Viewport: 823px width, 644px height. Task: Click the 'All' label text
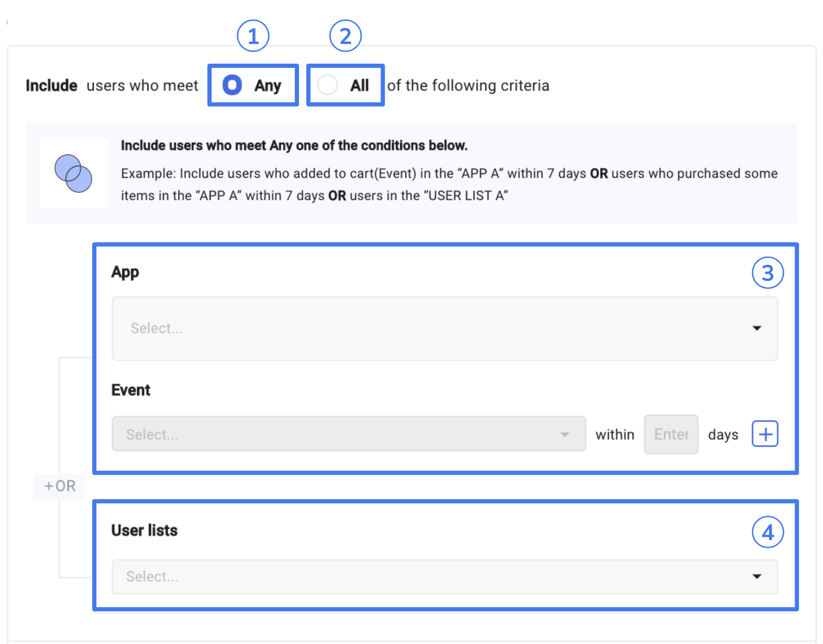360,86
